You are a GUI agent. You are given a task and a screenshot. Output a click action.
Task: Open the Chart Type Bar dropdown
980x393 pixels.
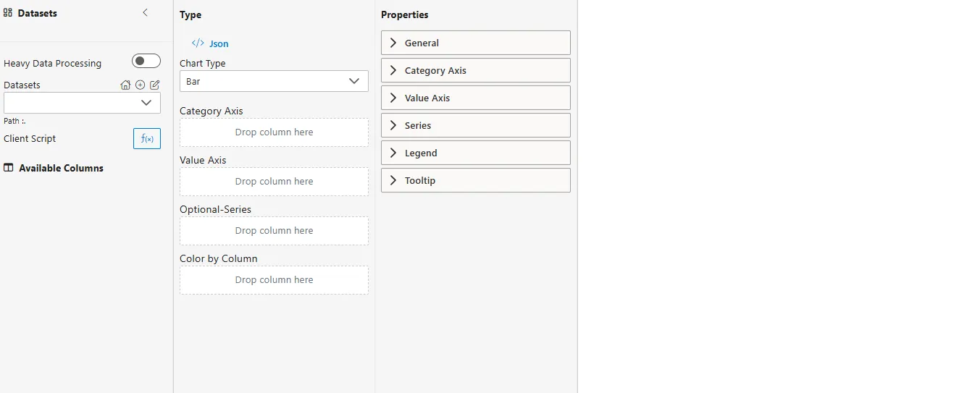(x=274, y=81)
